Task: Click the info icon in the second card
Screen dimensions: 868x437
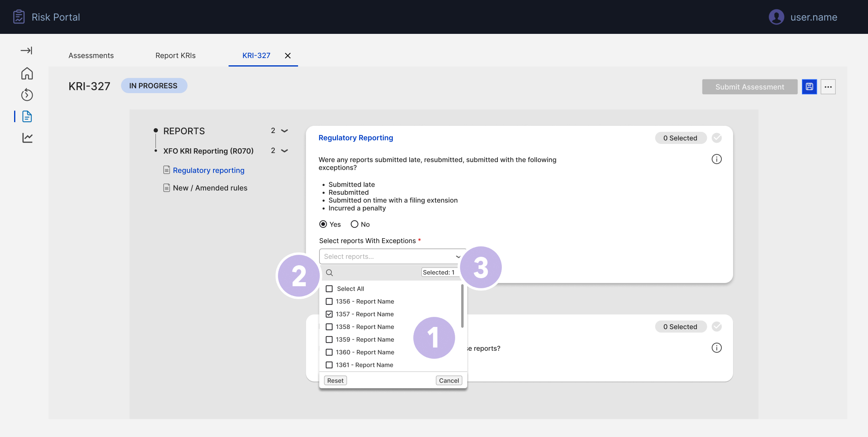Action: pyautogui.click(x=717, y=348)
